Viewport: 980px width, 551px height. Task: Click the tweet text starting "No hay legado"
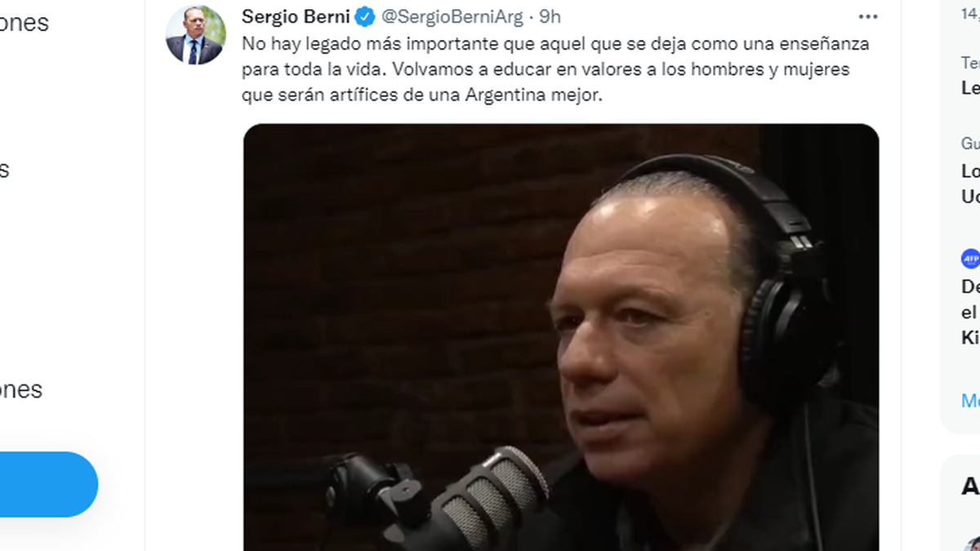pyautogui.click(x=555, y=69)
